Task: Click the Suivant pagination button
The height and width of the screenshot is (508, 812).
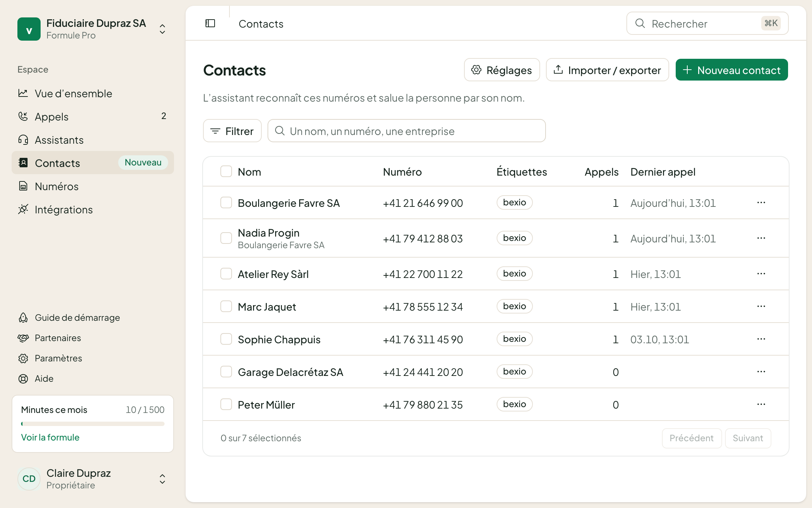Action: (748, 438)
